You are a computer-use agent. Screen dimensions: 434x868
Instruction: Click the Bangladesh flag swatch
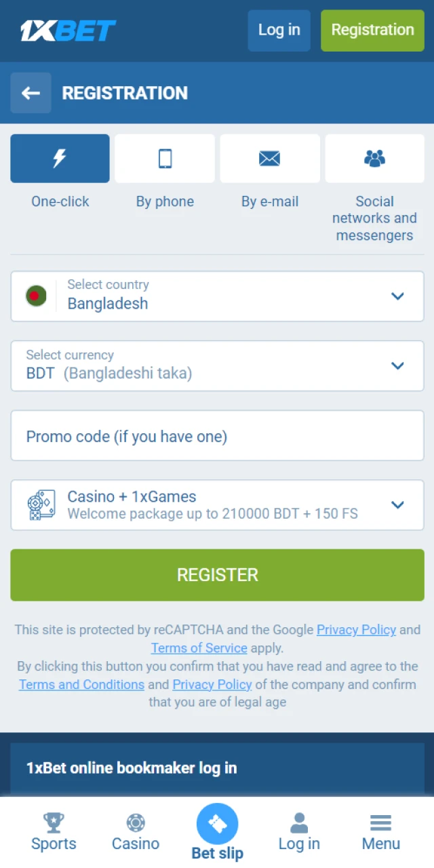coord(36,296)
